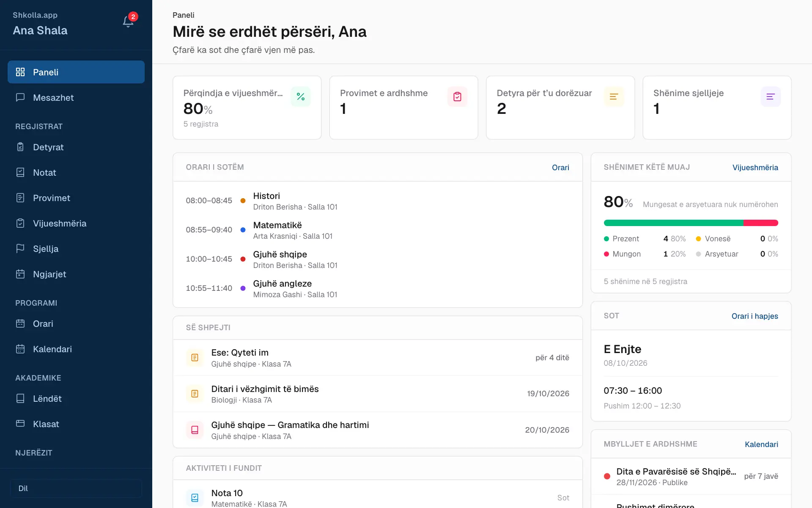The width and height of the screenshot is (812, 508).
Task: Click the 07:30 – 16:00 opening hours
Action: [x=633, y=391]
